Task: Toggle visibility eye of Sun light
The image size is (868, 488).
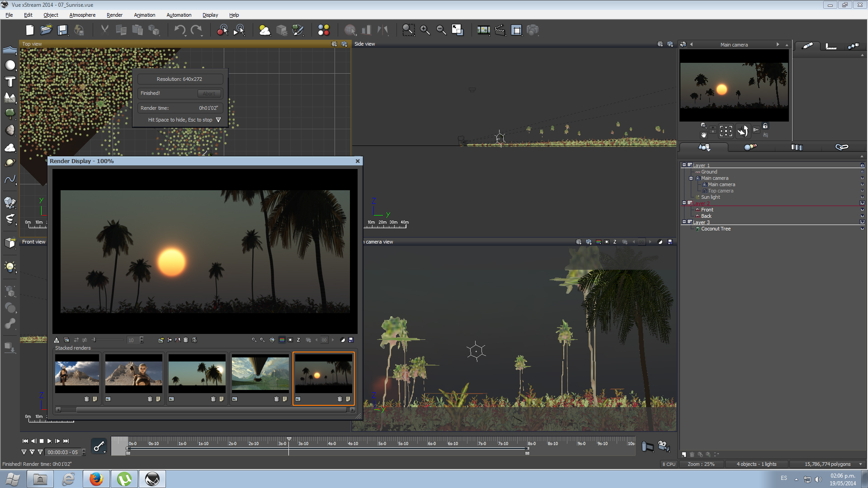Action: click(862, 197)
